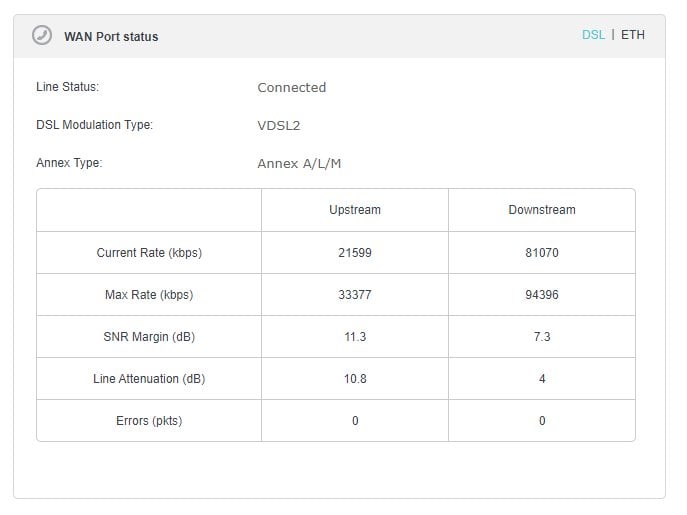Click the Max Rate (kbps) row label
Screen dimensions: 687x515
(x=149, y=295)
